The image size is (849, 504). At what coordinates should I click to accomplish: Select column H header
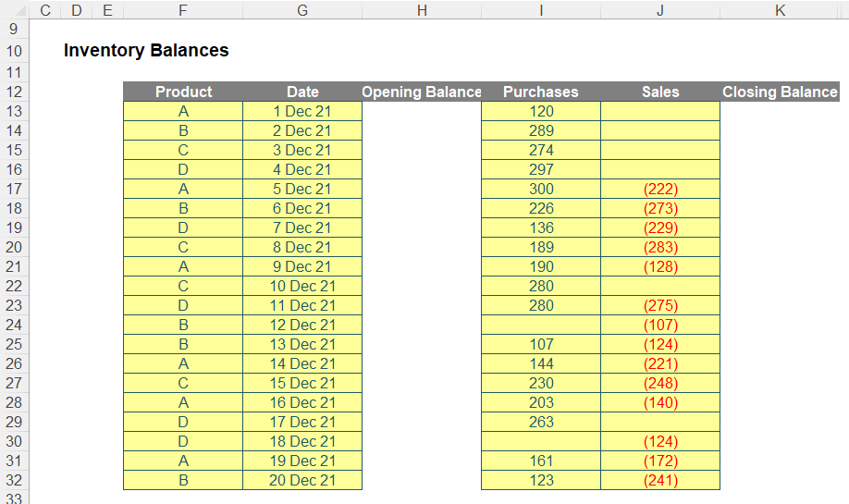[422, 10]
